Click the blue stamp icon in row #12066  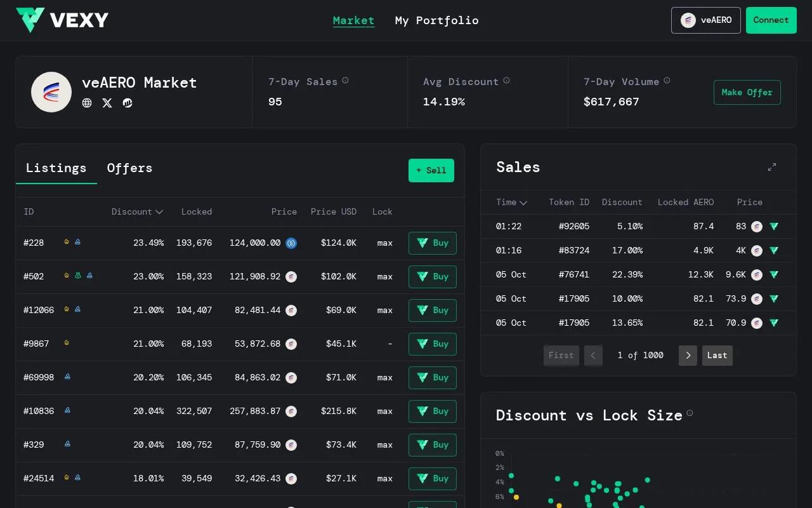pos(77,309)
